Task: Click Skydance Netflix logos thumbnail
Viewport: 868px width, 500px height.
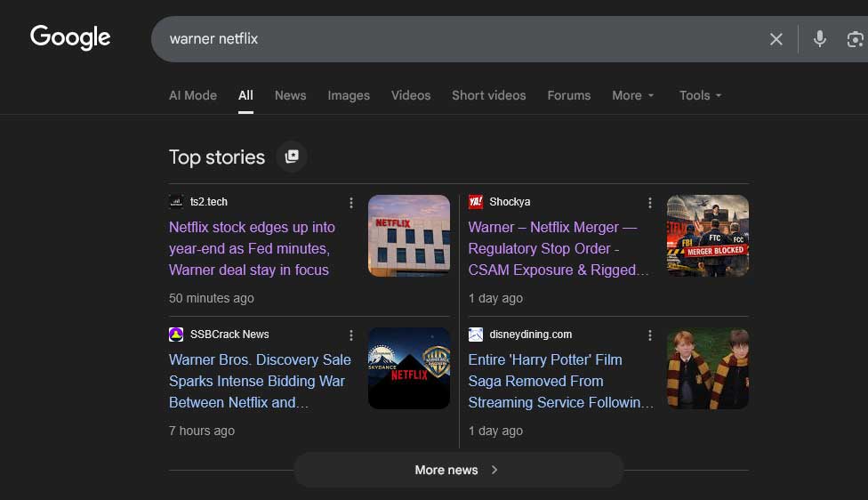Action: 409,368
